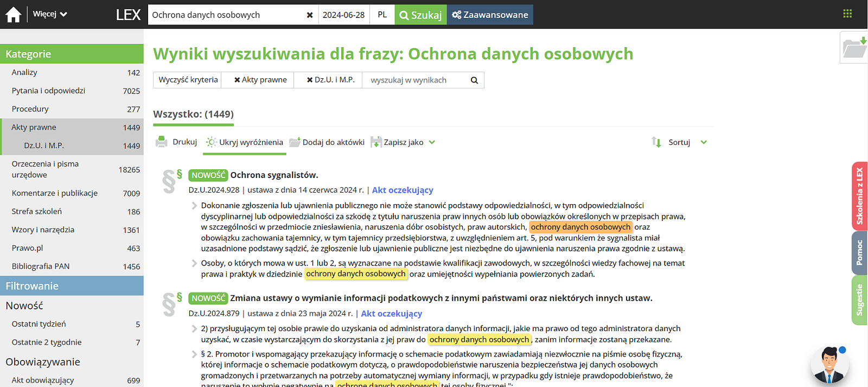
Task: Expand the Zapisz jako dropdown
Action: pos(432,142)
